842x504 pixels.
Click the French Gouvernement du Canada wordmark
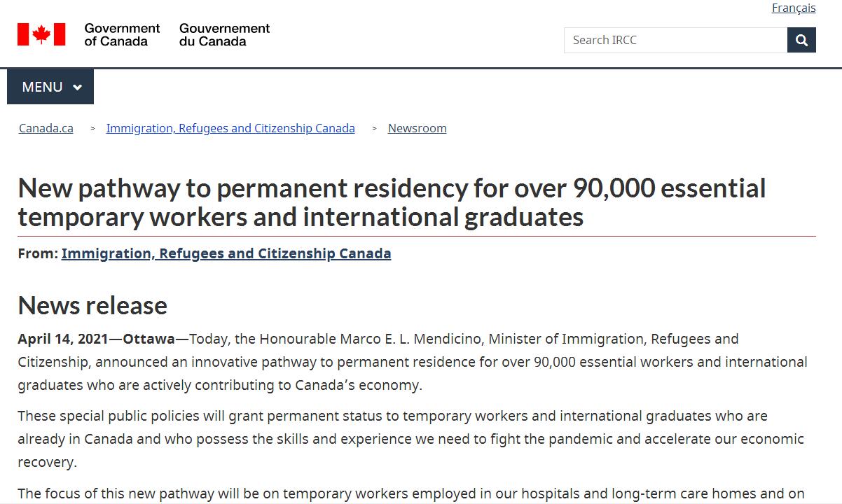(224, 34)
